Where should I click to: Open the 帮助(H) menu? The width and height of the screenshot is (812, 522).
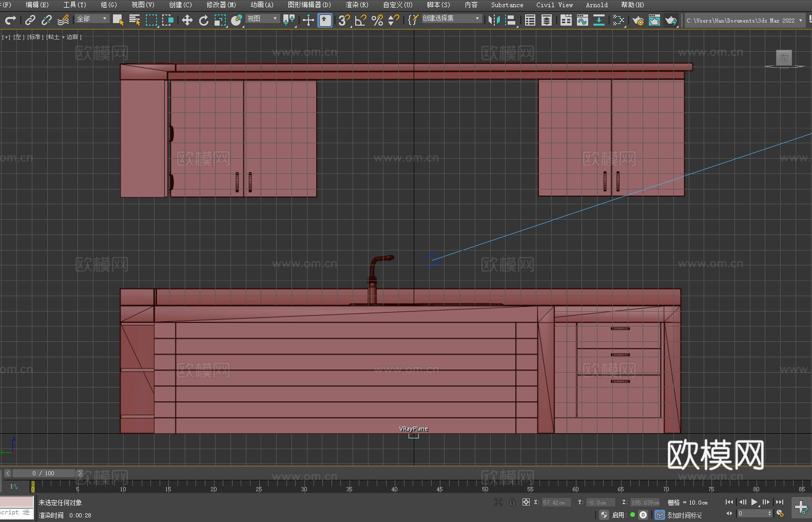coord(632,5)
